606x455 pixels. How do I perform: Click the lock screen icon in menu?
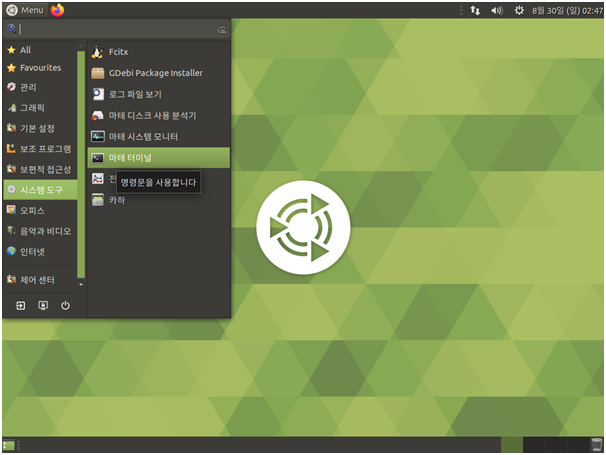click(x=43, y=306)
